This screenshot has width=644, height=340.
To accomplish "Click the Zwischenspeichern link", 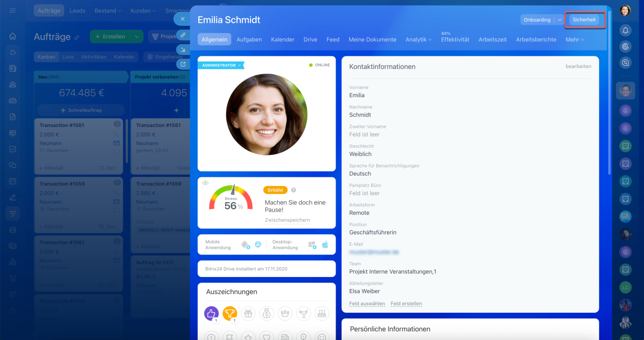I will pos(287,220).
